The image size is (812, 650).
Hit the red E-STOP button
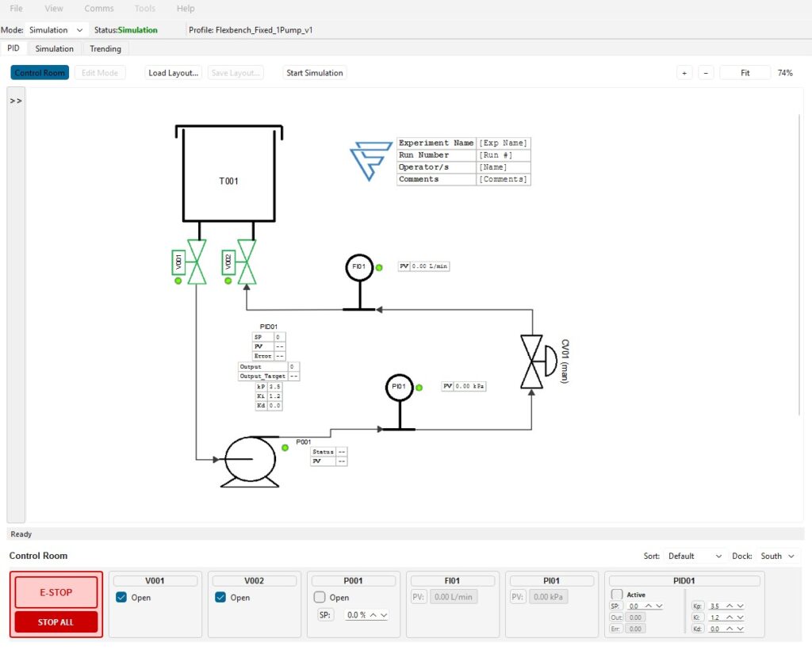point(56,592)
